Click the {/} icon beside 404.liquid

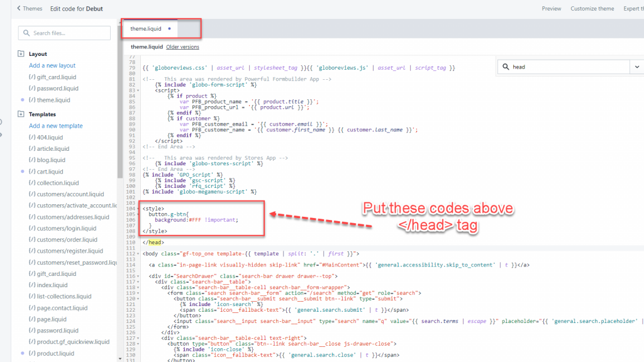point(32,137)
